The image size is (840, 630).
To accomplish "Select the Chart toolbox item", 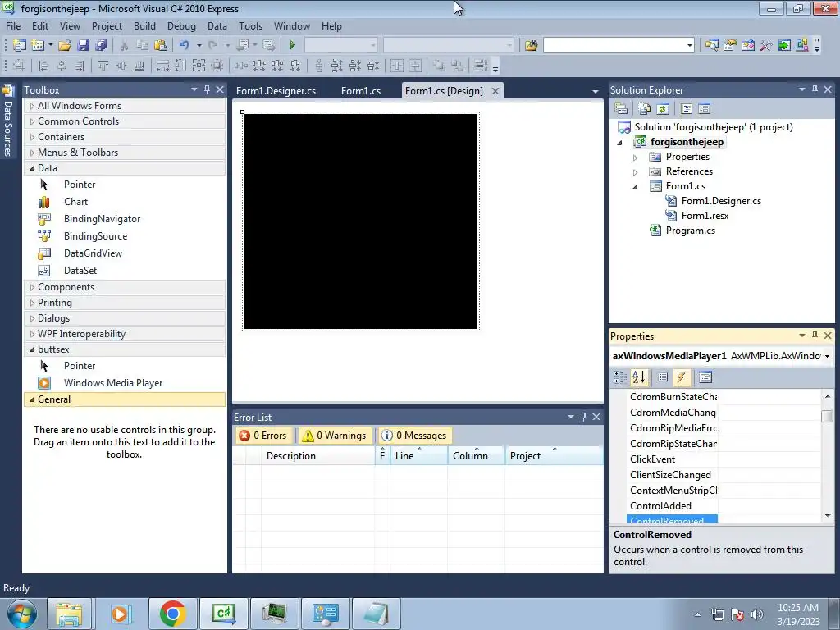I will pyautogui.click(x=75, y=202).
